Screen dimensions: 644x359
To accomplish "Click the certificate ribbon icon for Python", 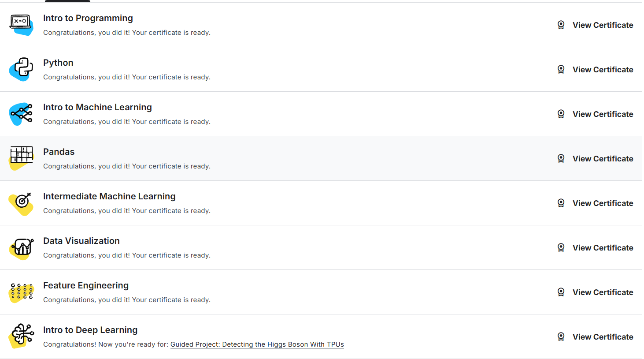I will (561, 69).
